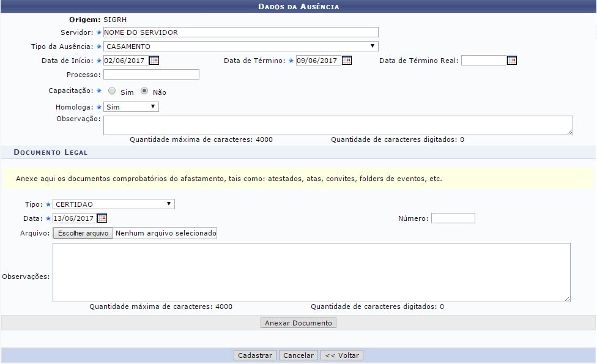
Task: Open the Homologa dropdown
Action: tap(131, 107)
